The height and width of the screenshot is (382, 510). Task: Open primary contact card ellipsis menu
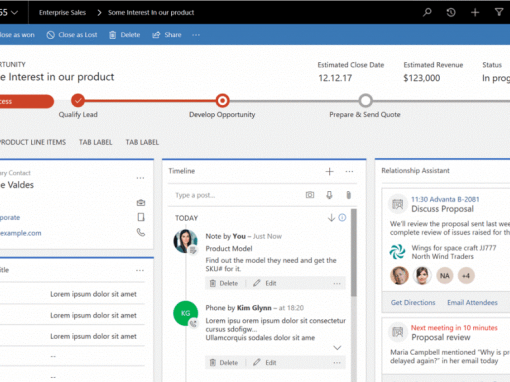pyautogui.click(x=140, y=178)
